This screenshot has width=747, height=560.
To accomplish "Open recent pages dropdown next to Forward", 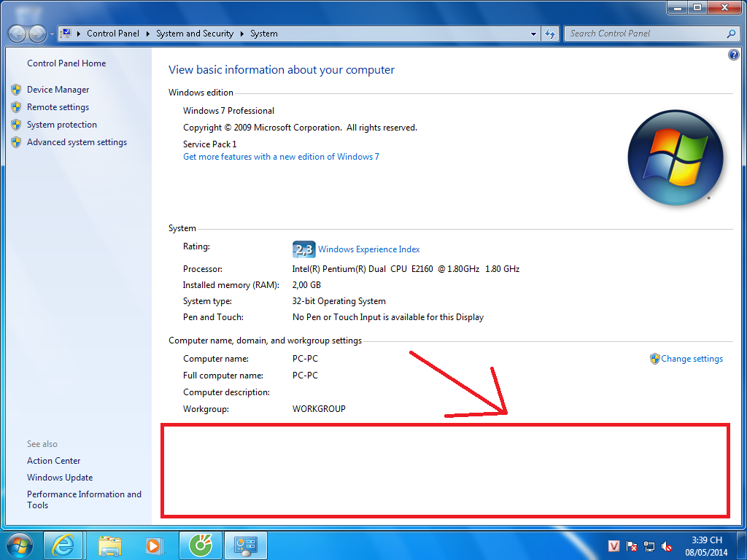I will tap(52, 34).
